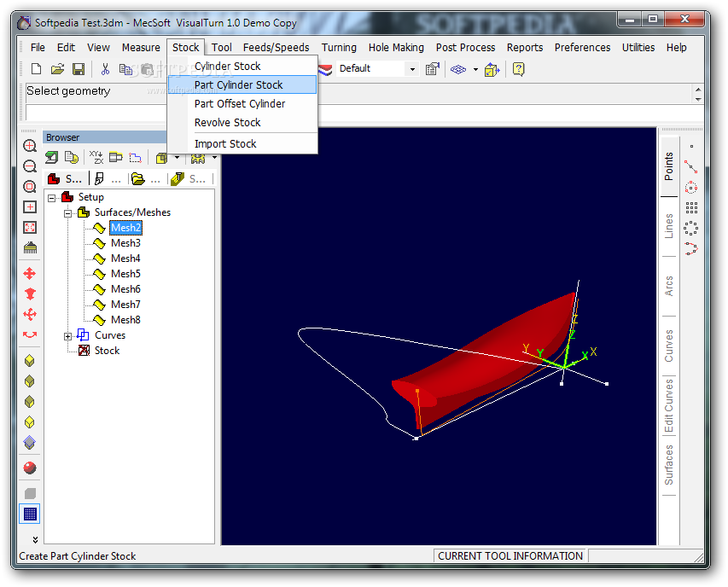
Task: Select Mesh5 in the tree
Action: pos(125,274)
